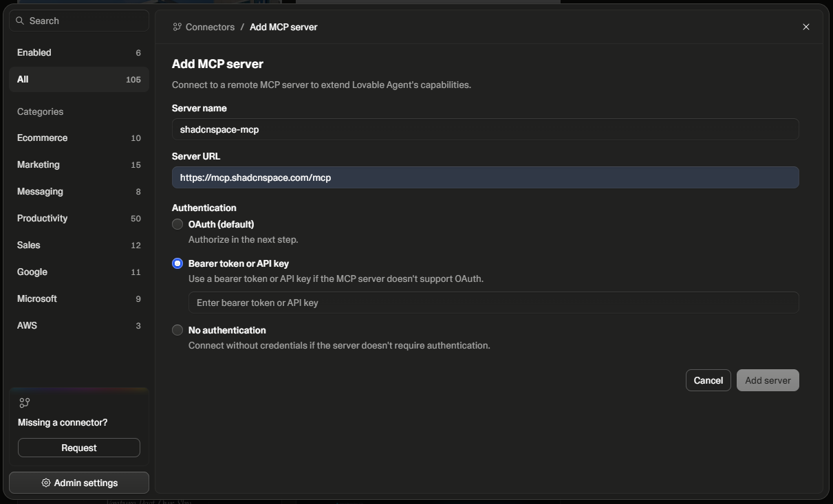Go back to Connectors breadcrumb
Screen dimensions: 833x504
(x=210, y=27)
